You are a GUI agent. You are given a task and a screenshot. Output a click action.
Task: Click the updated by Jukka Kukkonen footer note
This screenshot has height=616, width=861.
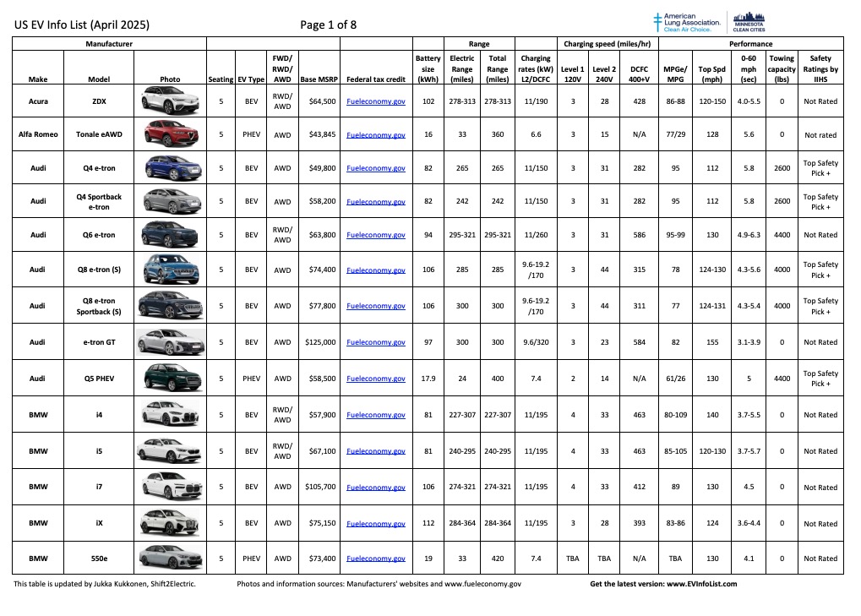pyautogui.click(x=104, y=584)
